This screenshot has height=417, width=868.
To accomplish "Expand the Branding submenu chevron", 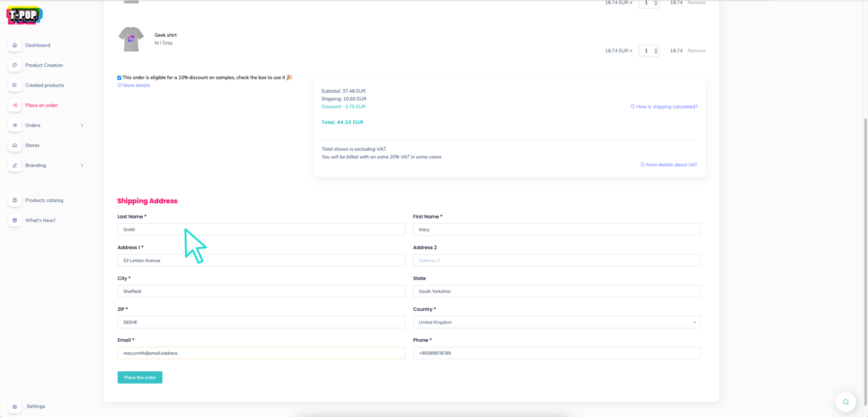I will tap(82, 165).
